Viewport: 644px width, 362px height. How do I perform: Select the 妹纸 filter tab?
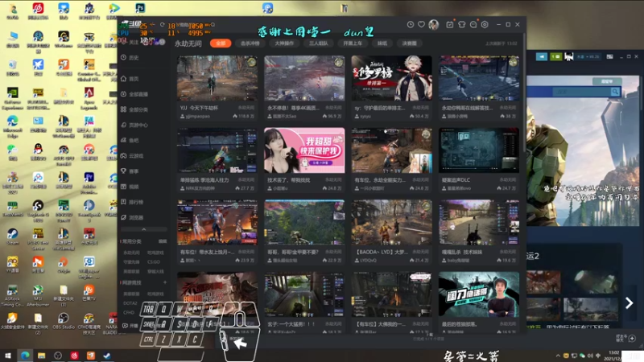coord(382,43)
